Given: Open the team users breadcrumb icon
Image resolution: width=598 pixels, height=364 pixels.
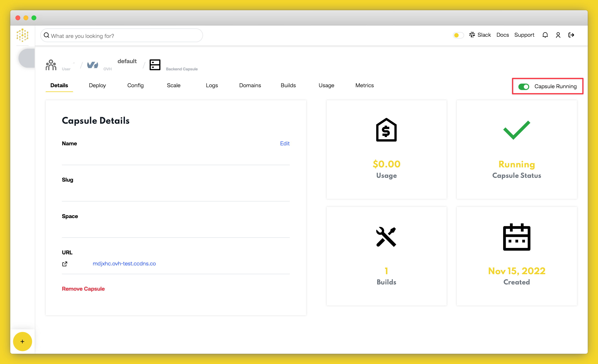Looking at the screenshot, I should point(51,65).
